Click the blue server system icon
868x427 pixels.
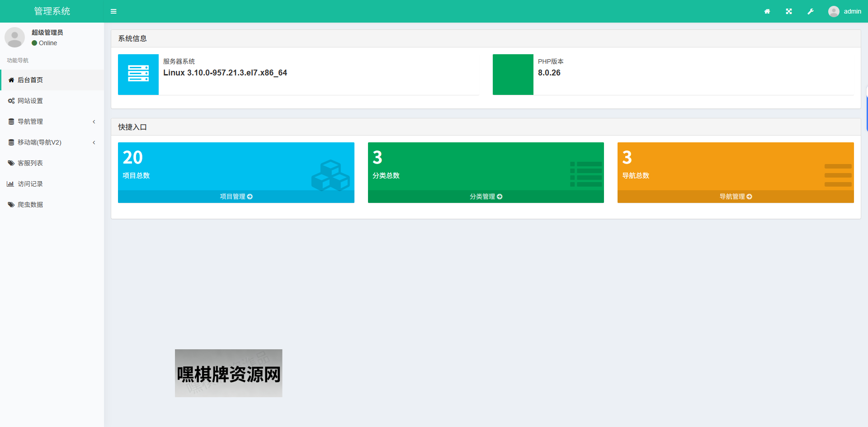[138, 75]
